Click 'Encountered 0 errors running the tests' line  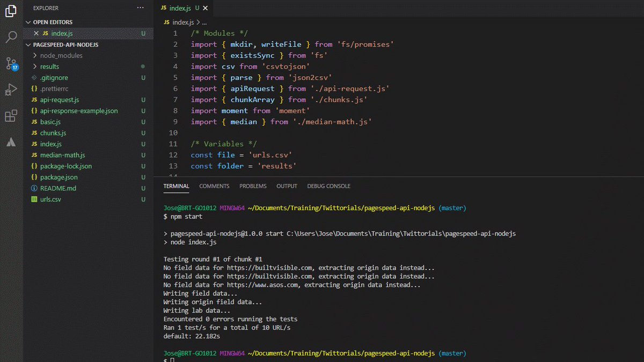pos(230,319)
